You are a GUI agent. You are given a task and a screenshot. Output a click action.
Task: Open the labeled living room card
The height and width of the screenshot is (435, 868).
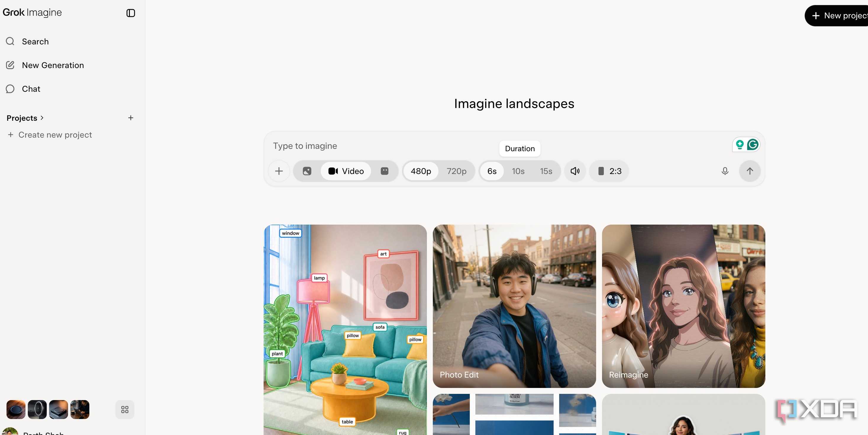point(345,330)
